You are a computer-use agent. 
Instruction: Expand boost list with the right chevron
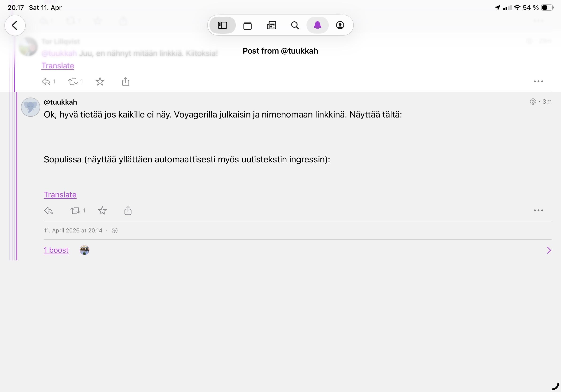[x=549, y=250]
